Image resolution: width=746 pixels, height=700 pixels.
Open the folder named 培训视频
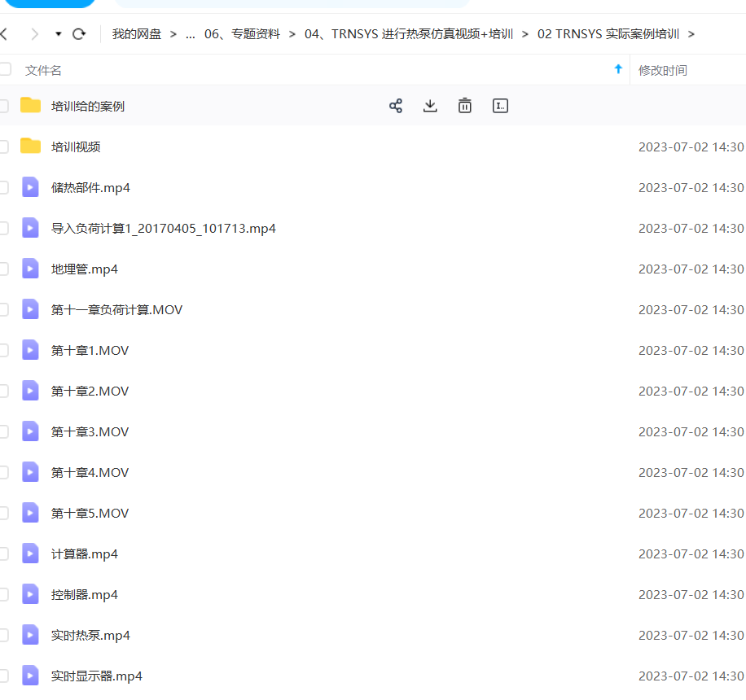click(76, 147)
